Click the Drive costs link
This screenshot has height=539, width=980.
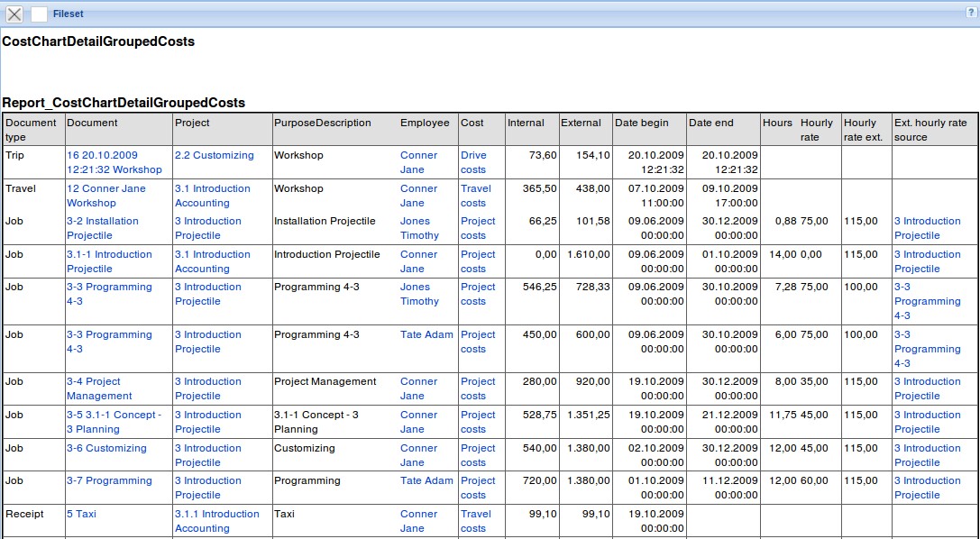(x=473, y=162)
